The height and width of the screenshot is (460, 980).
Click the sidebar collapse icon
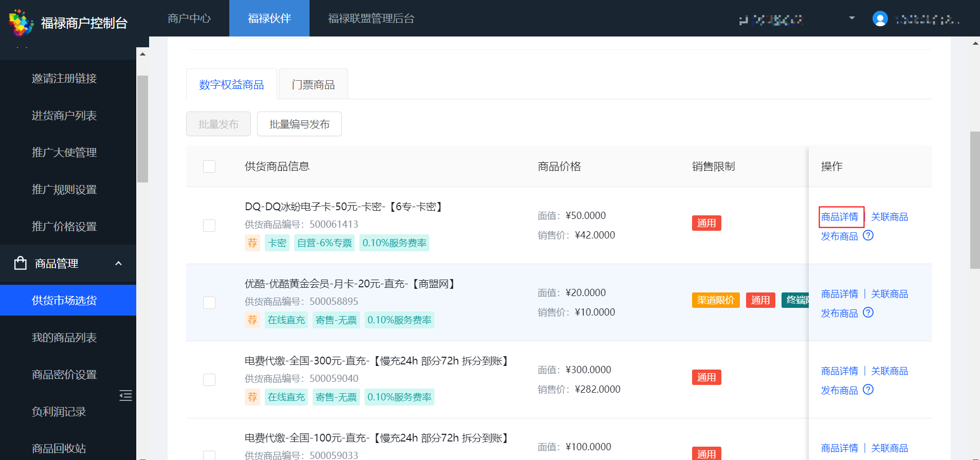click(125, 395)
